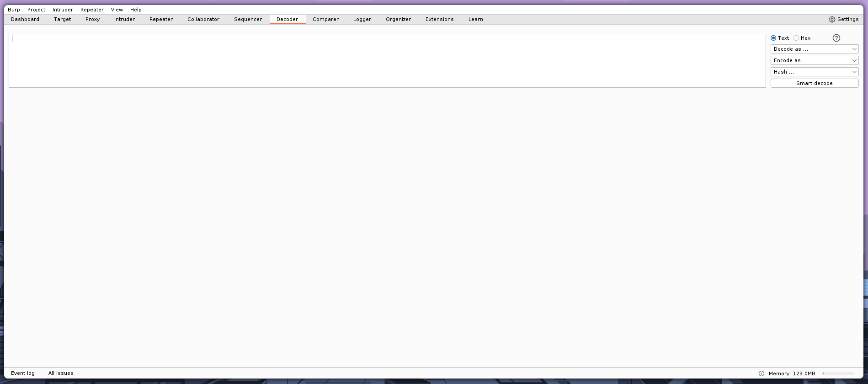868x384 pixels.
Task: Open All issues panel
Action: (61, 373)
